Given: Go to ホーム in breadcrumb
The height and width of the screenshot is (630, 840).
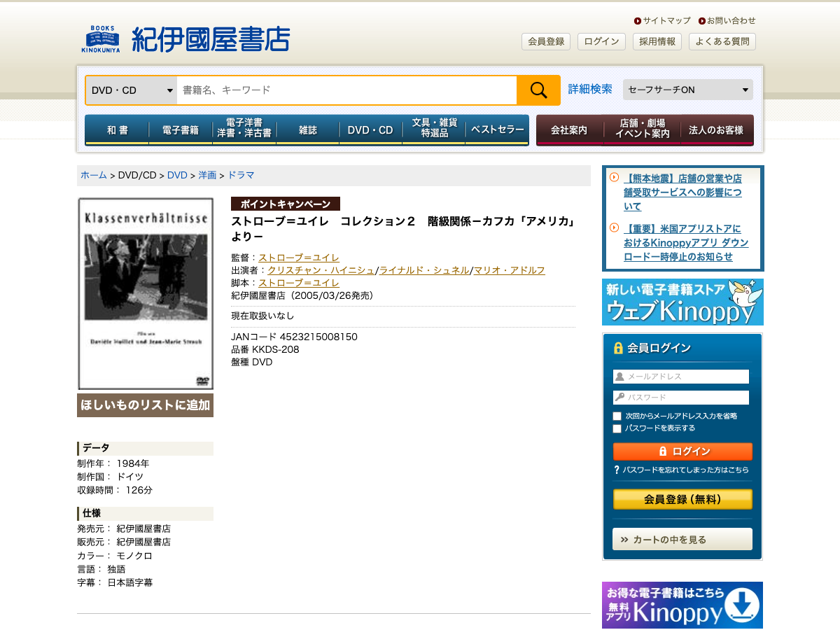Looking at the screenshot, I should click(94, 175).
